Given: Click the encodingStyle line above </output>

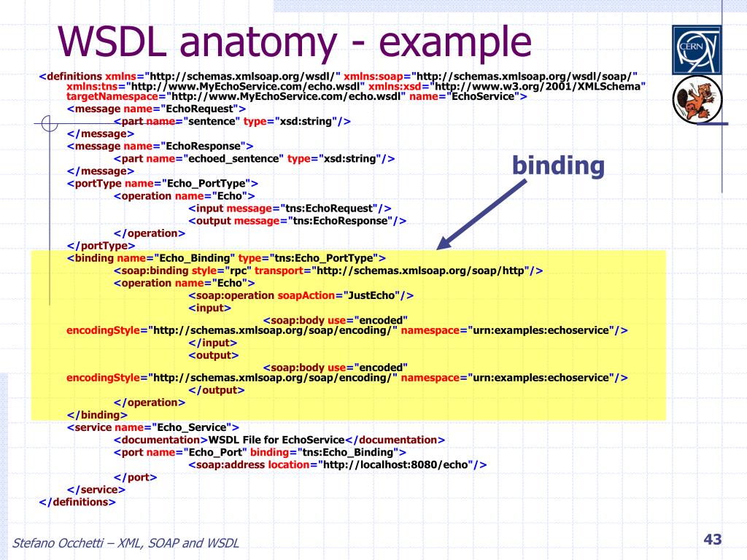Looking at the screenshot, I should coord(347,378).
